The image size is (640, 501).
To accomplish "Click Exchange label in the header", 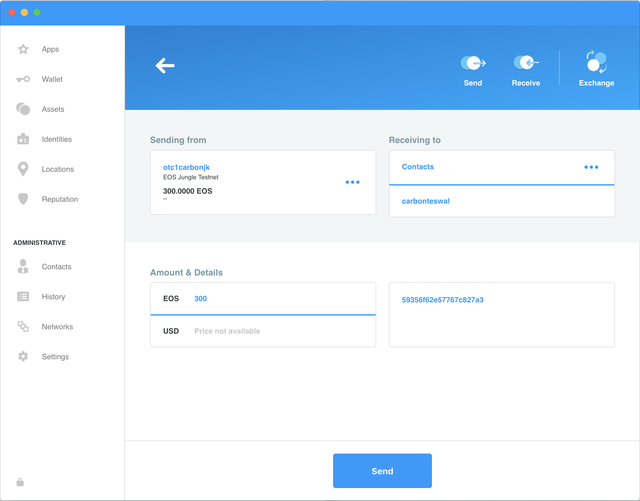I will (x=596, y=83).
